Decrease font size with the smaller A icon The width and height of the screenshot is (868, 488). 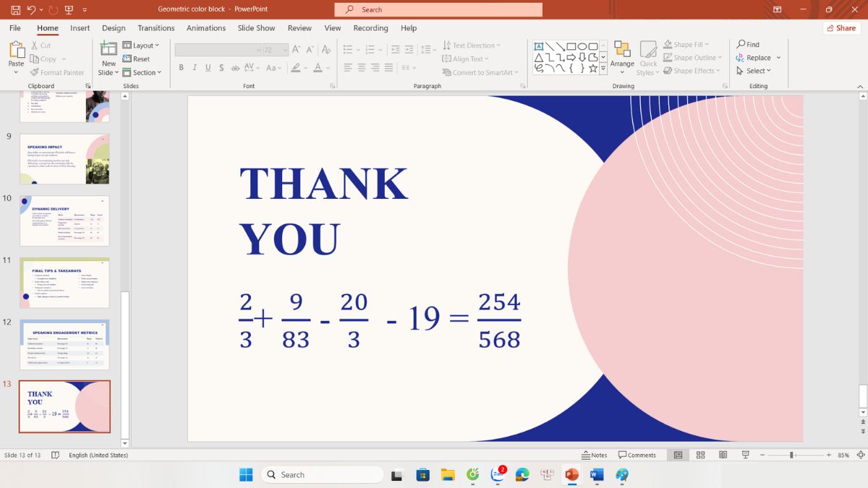coord(310,50)
